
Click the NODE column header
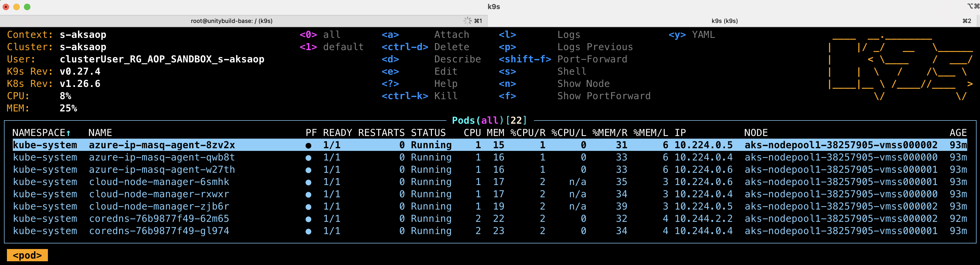[756, 133]
